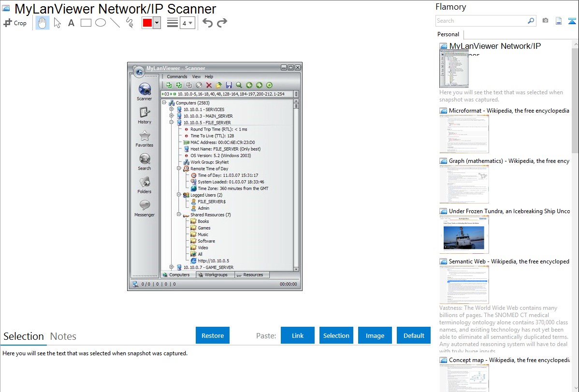Activate the Crop tool
This screenshot has height=392, width=579.
click(x=15, y=23)
